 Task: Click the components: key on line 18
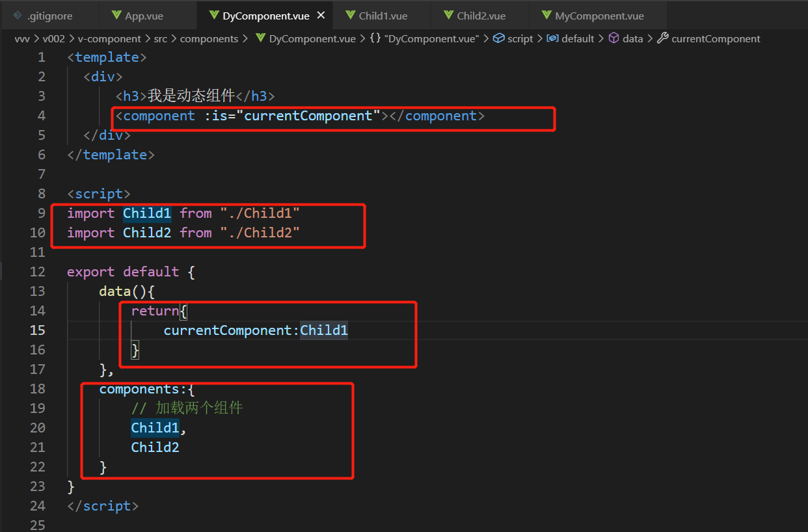pyautogui.click(x=143, y=389)
